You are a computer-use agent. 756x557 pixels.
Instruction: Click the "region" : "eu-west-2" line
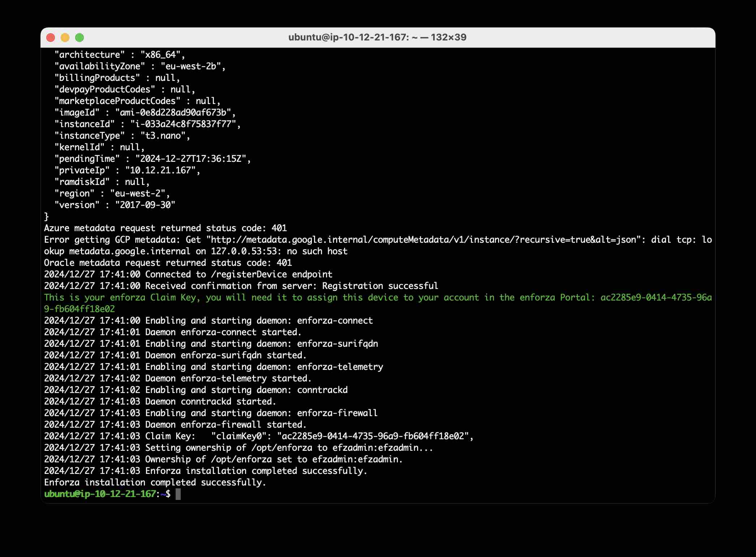pos(112,193)
